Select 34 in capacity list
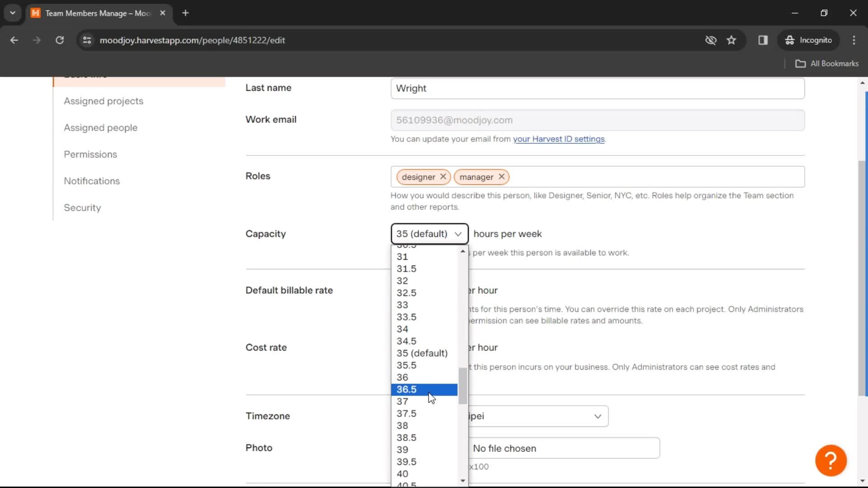The height and width of the screenshot is (488, 868). (424, 329)
